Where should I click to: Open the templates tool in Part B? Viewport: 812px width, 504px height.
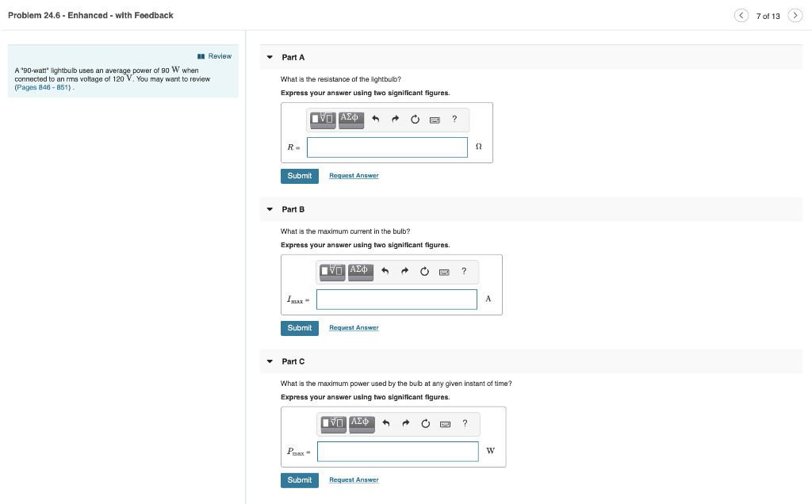tap(332, 272)
